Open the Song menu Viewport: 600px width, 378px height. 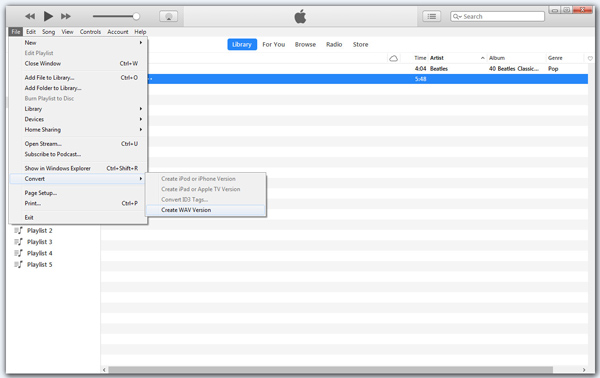(x=49, y=32)
